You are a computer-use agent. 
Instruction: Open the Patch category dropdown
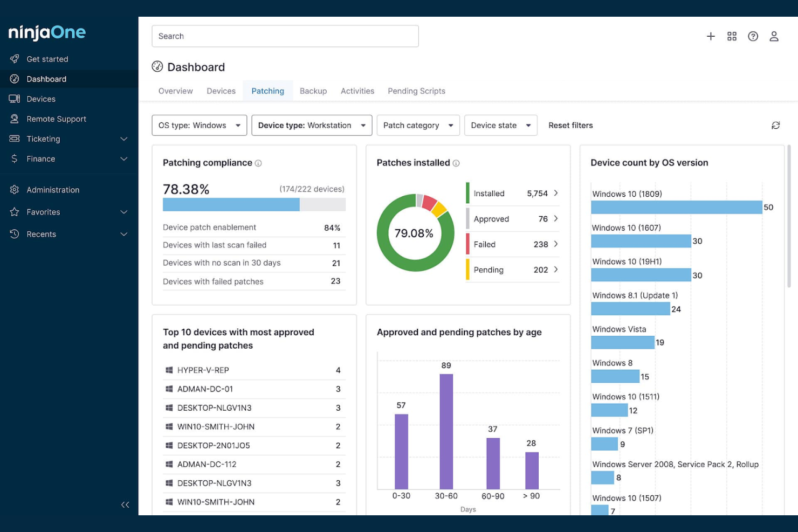coord(418,126)
